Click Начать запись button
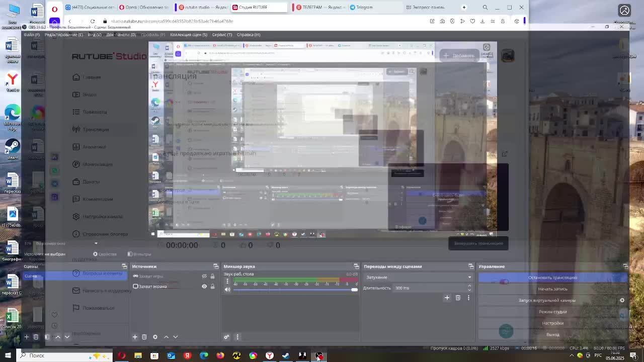 tap(552, 289)
